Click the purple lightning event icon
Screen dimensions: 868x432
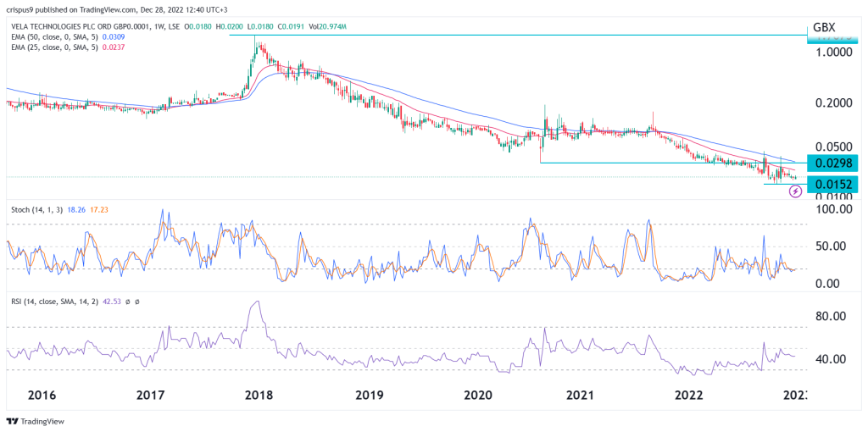click(795, 191)
